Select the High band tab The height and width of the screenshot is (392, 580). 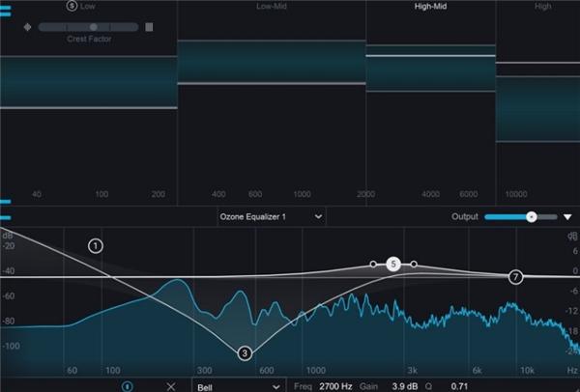tap(542, 7)
